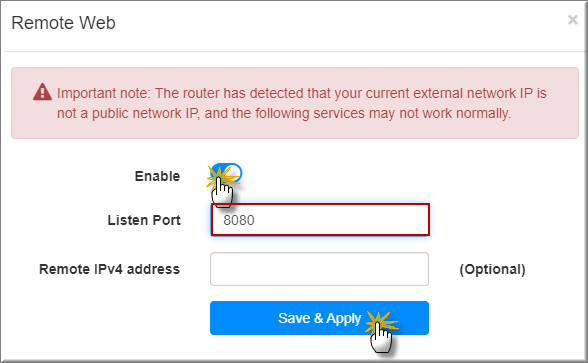Click the 8080 placeholder in Listen Port

[x=239, y=220]
